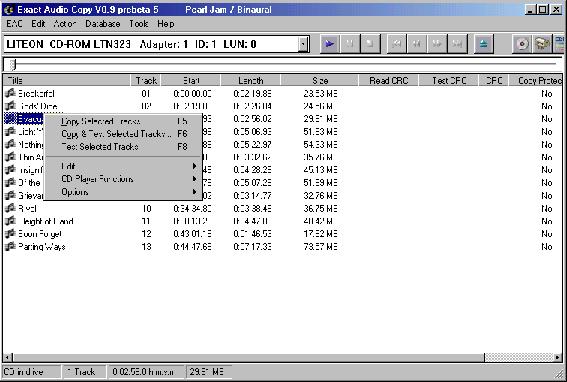Click the CD disc icon in toolbar

click(x=522, y=44)
